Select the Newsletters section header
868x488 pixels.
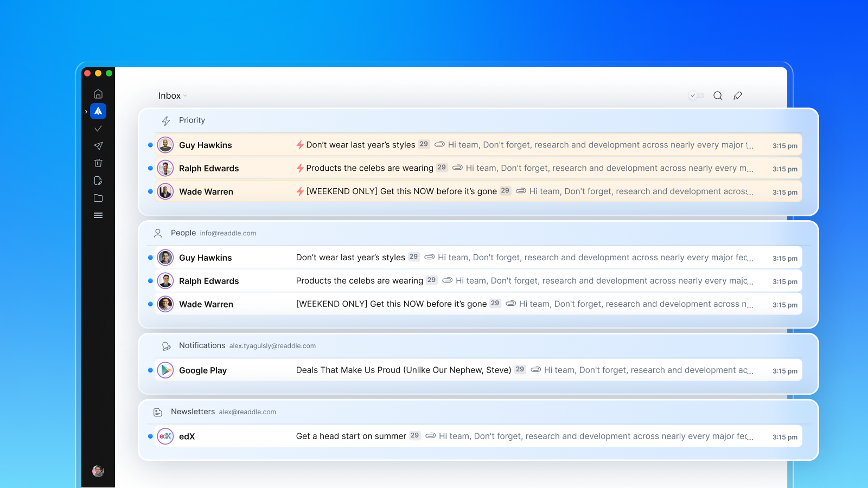[193, 412]
